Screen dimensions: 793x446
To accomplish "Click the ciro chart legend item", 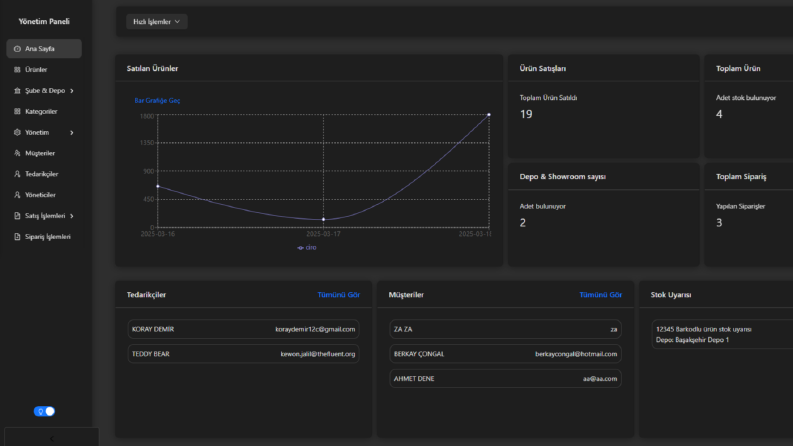I will 307,248.
